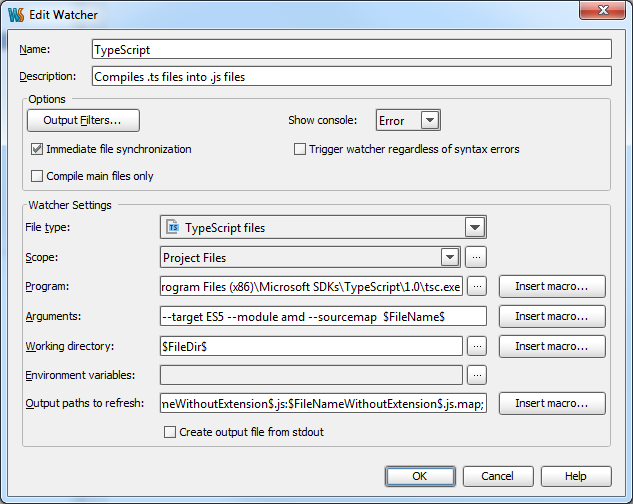The image size is (633, 504).
Task: Insert macro for Arguments field
Action: coord(552,316)
